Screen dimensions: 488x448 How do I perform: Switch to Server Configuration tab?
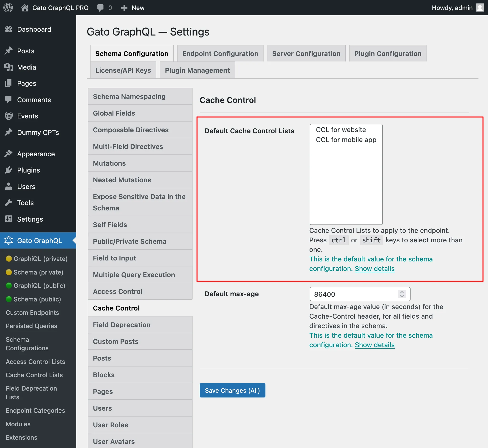click(306, 53)
